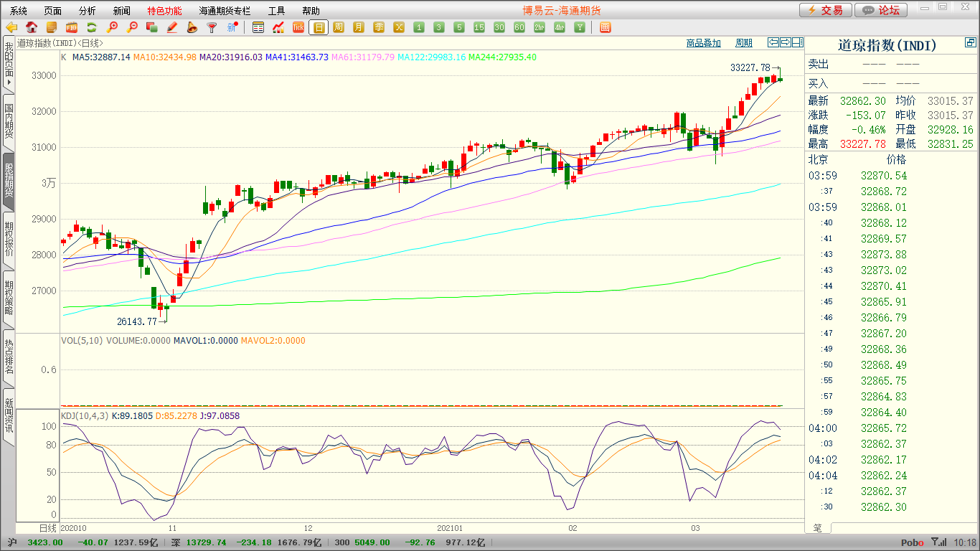
Task: Select the 3-minute period button
Action: tap(439, 27)
